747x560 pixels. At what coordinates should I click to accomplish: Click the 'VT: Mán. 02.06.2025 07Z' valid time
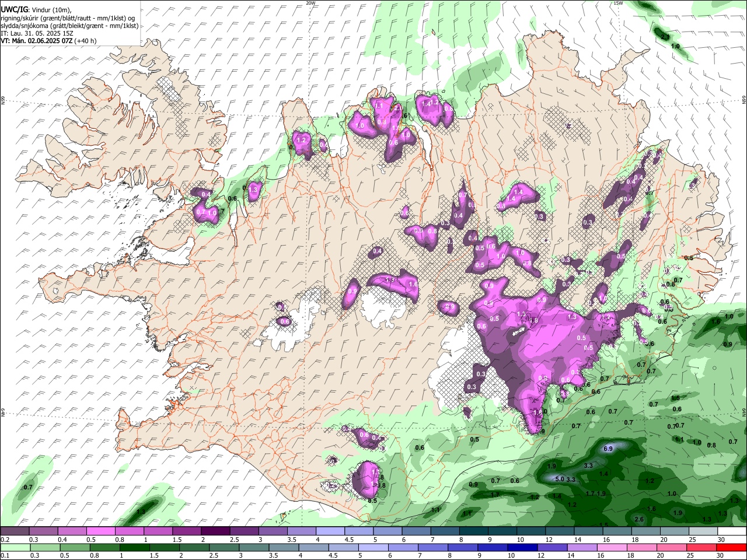tap(36, 41)
